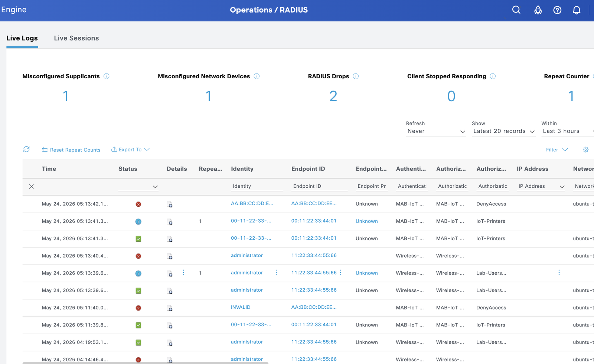Expand the Export To menu
594x364 pixels.
pos(130,150)
